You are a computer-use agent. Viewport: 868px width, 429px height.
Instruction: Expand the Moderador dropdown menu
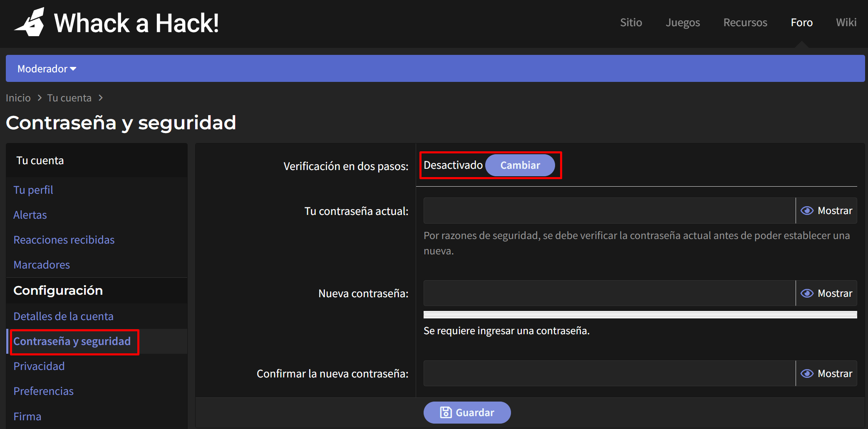[47, 69]
